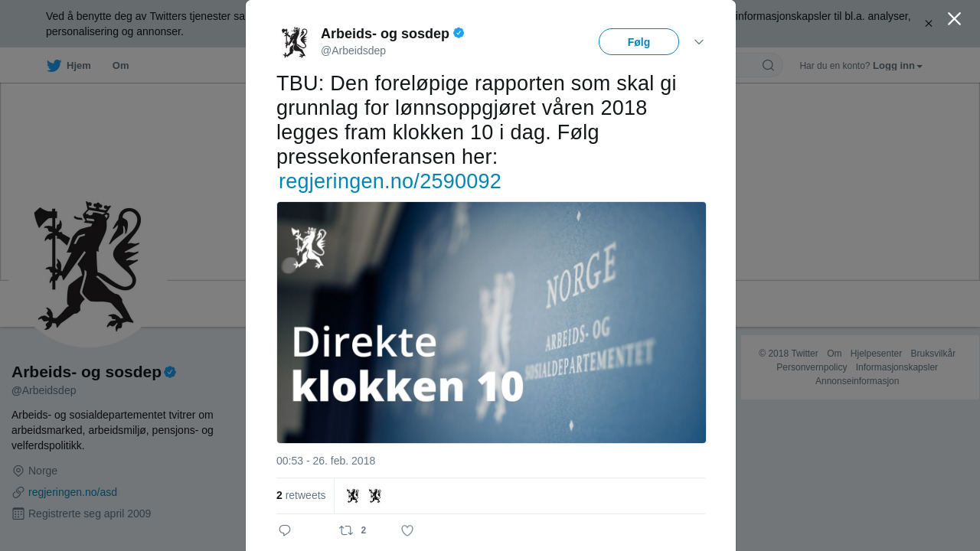
Task: Click the Arbeidsdep avatar in tweet header
Action: 295,42
